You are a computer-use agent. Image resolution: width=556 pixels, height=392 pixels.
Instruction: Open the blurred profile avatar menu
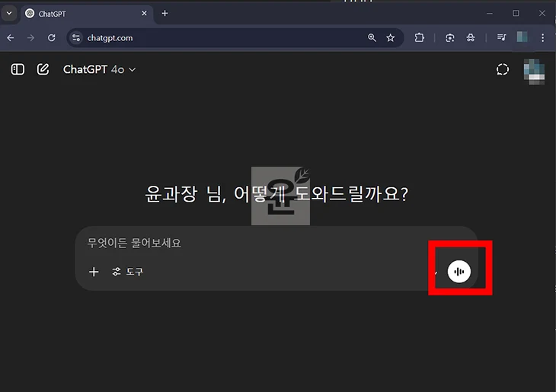534,72
